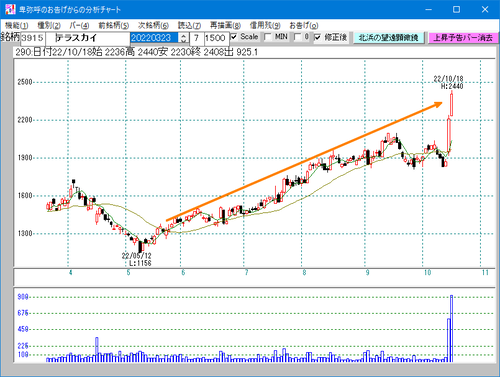Uncheck the 修正後 checkbox
This screenshot has width=500, height=377.
click(x=317, y=37)
